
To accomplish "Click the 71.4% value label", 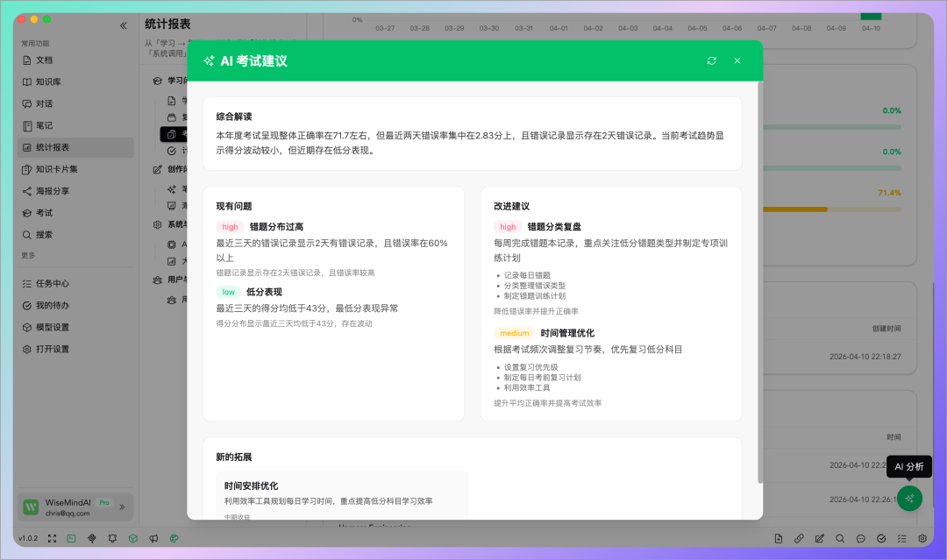I will (890, 193).
